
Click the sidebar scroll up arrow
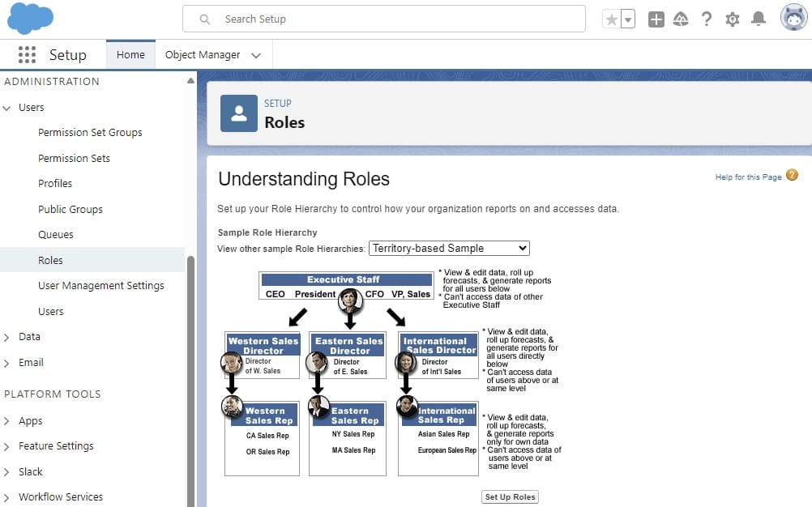[190, 81]
